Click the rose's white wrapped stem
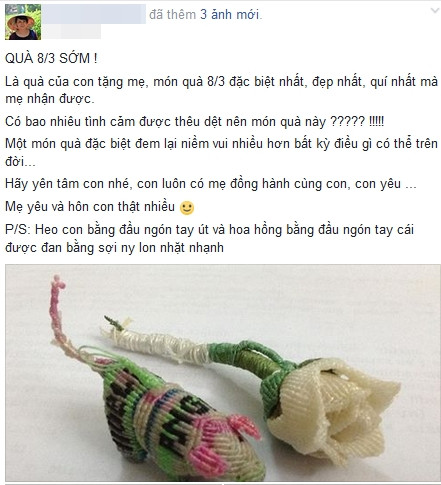Screen dimensions: 441x485 [x=157, y=343]
